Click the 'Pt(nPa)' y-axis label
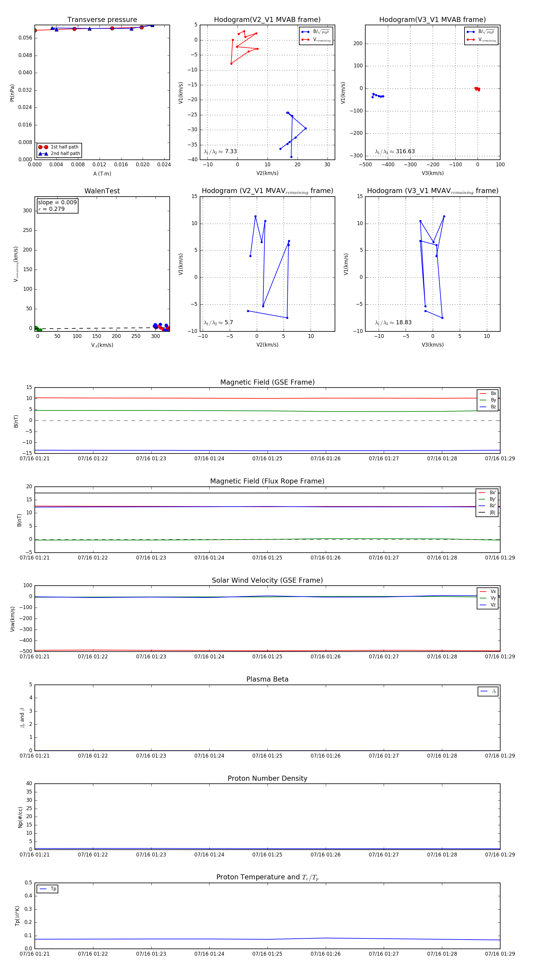This screenshot has height=980, width=535. click(x=12, y=92)
